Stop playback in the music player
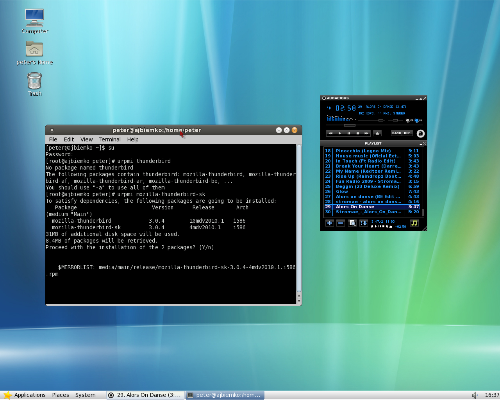Viewport: 500px width, 400px height. tap(358, 133)
